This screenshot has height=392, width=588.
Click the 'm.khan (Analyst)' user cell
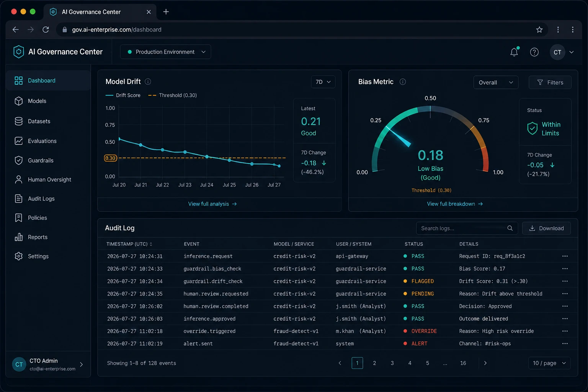(x=361, y=331)
